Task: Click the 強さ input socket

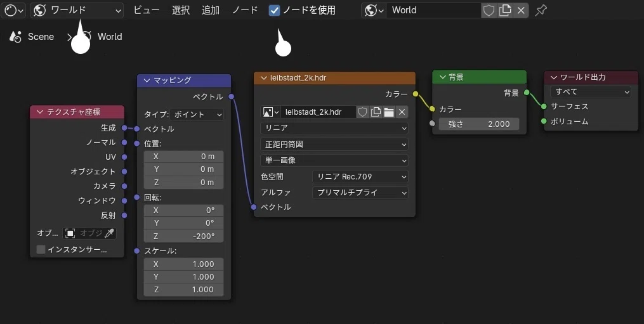Action: (x=432, y=123)
